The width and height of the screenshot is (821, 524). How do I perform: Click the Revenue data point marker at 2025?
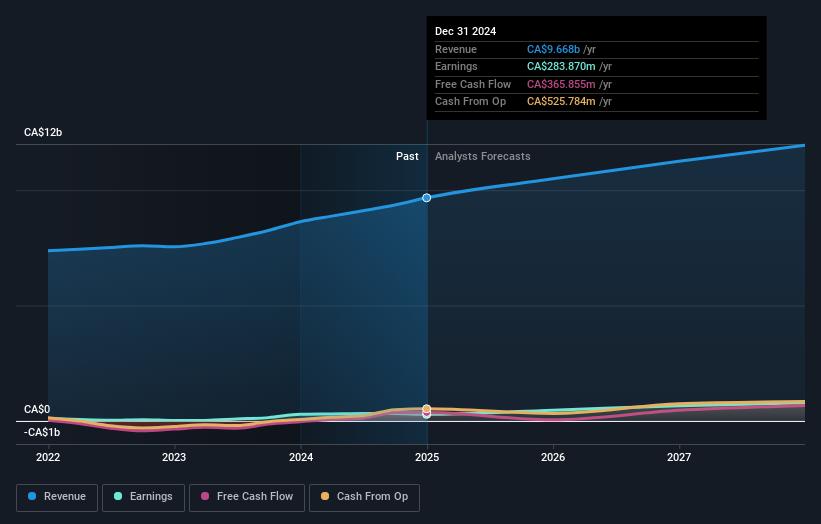click(427, 198)
